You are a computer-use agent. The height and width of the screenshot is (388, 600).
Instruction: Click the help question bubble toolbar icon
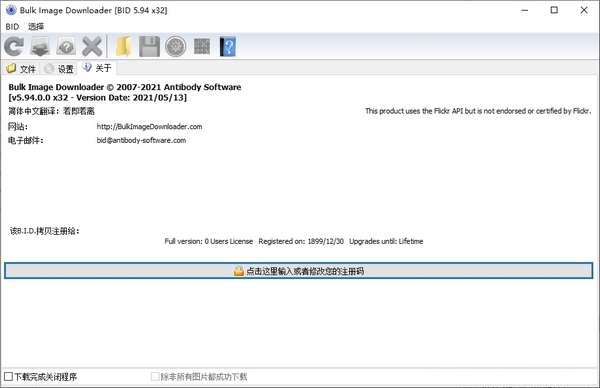[x=66, y=47]
